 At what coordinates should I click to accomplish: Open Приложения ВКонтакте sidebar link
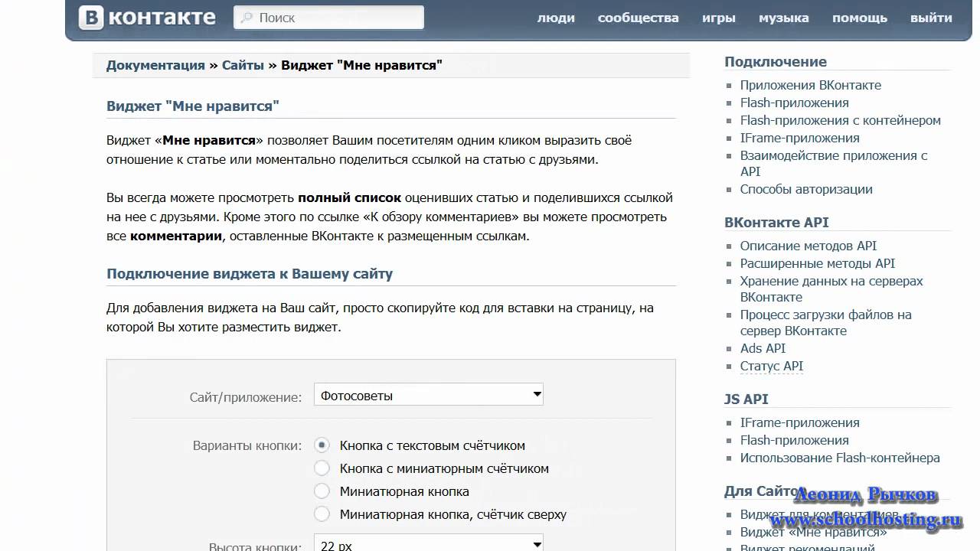811,85
